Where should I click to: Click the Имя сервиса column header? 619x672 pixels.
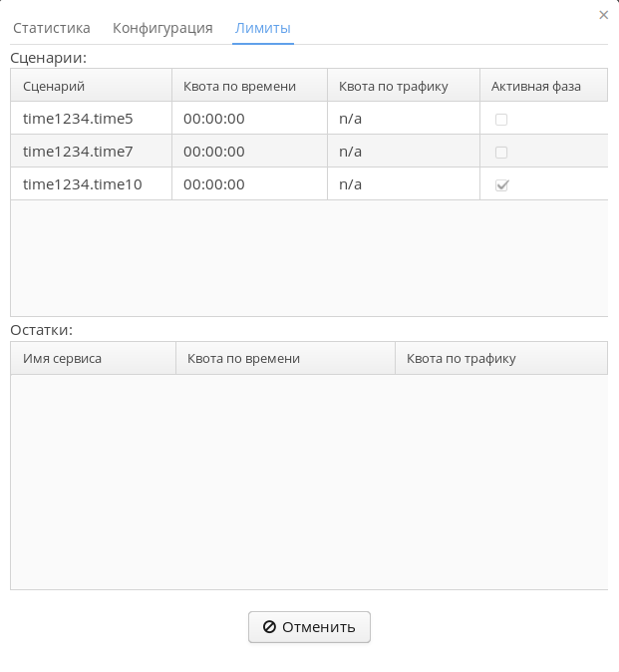(93, 358)
